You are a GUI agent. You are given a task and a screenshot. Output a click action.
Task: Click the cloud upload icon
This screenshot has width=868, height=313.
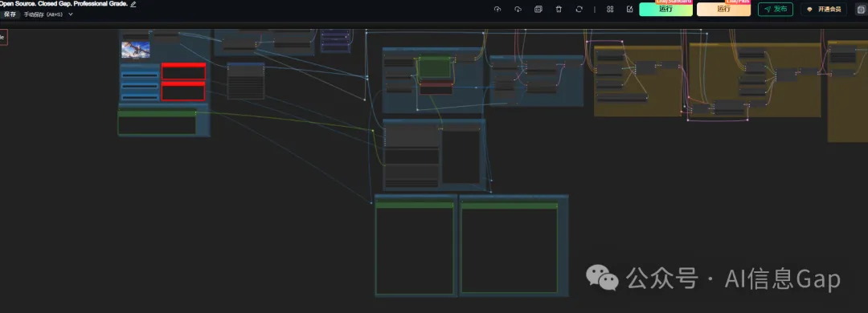click(x=497, y=10)
